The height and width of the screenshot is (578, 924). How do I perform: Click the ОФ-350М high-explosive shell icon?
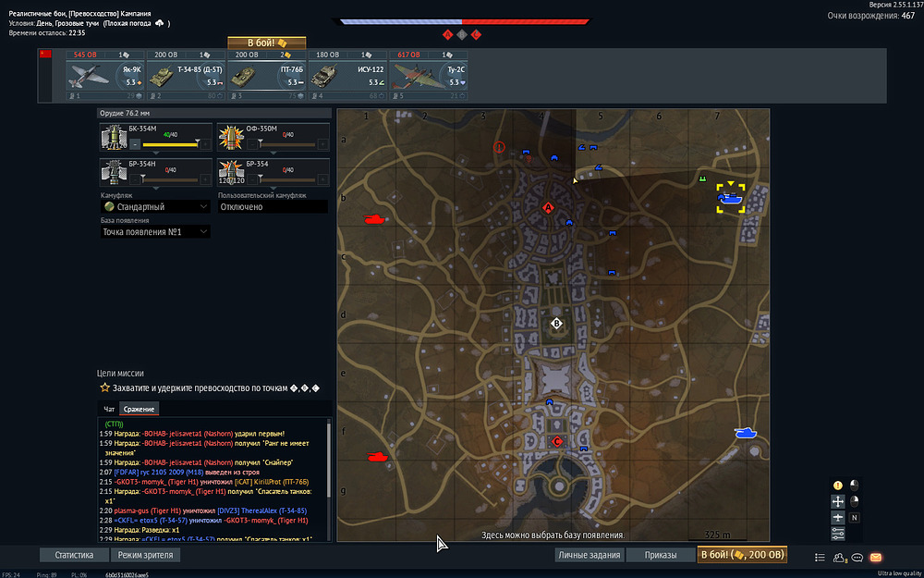232,137
